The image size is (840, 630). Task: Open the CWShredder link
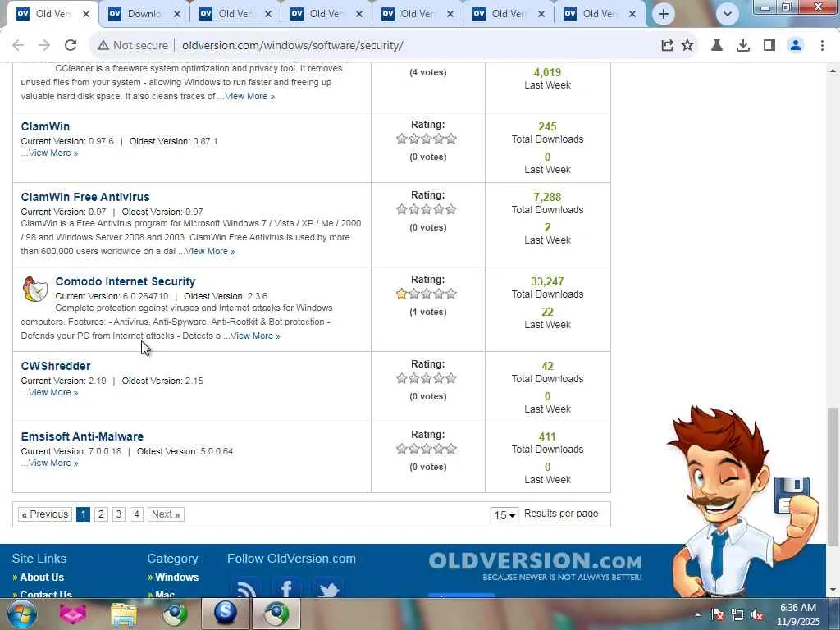[x=56, y=366]
